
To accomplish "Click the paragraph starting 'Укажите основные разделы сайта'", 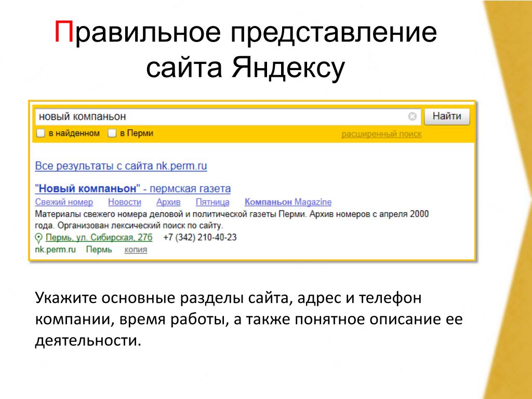I will click(249, 319).
